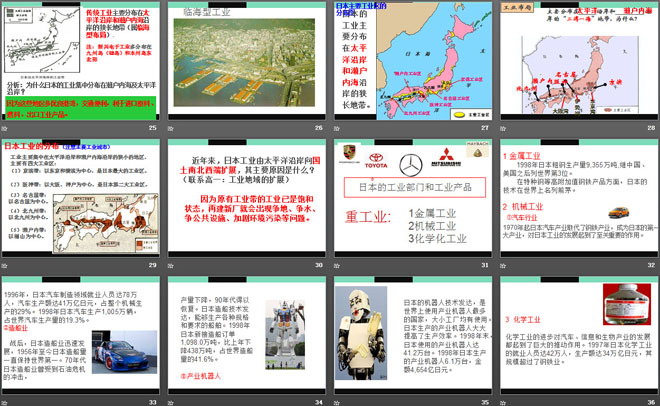Click the animation star icon under slide 31
The height and width of the screenshot is (406, 660).
click(337, 264)
